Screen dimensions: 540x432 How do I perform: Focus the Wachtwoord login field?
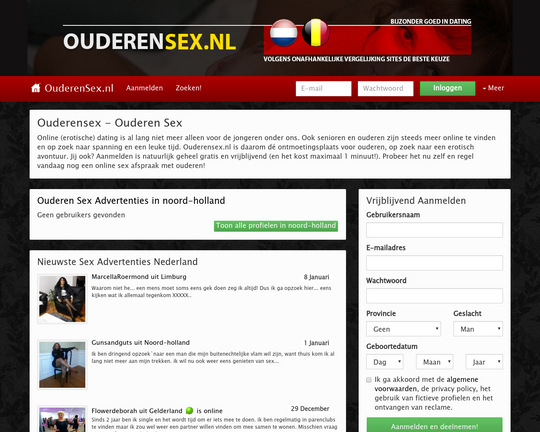(385, 89)
